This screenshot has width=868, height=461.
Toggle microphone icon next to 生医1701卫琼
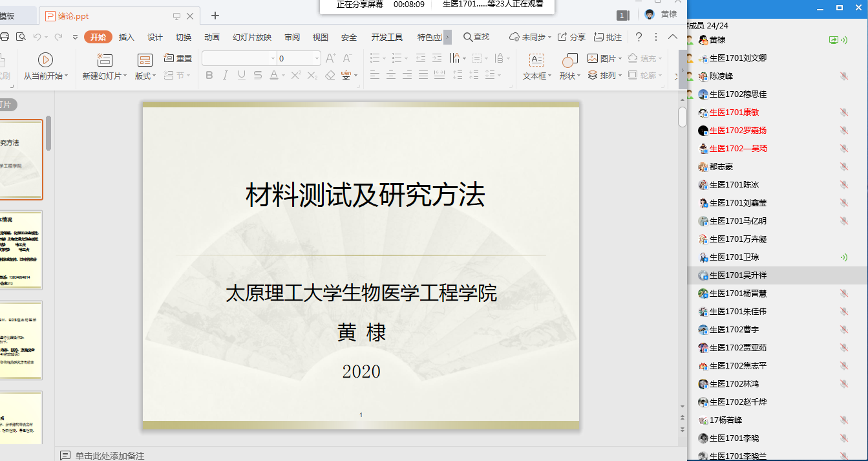(x=843, y=257)
